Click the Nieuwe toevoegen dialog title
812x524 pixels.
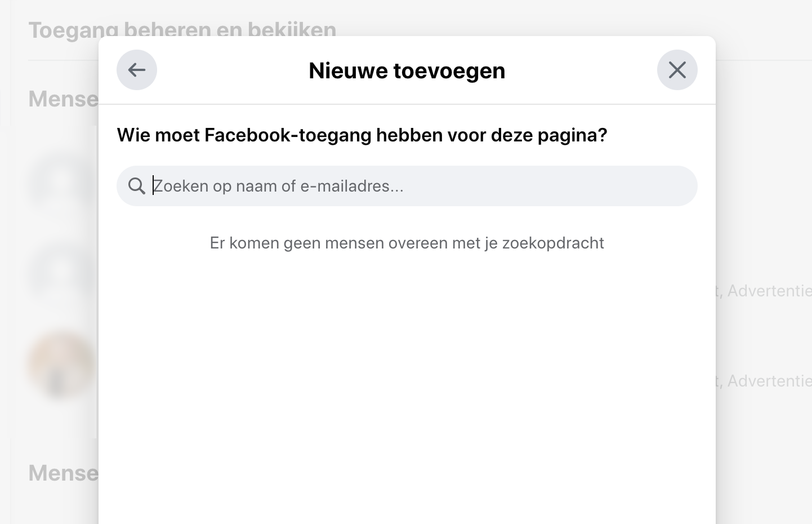[407, 70]
